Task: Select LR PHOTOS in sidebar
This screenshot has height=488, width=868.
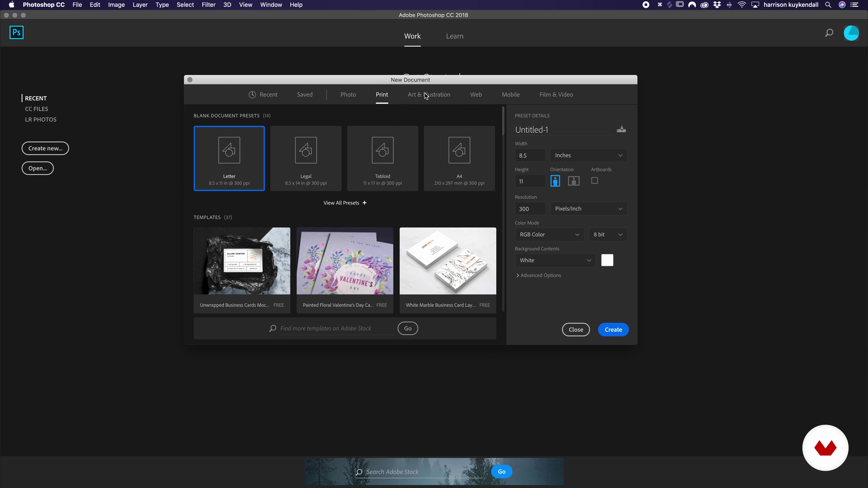Action: [40, 120]
